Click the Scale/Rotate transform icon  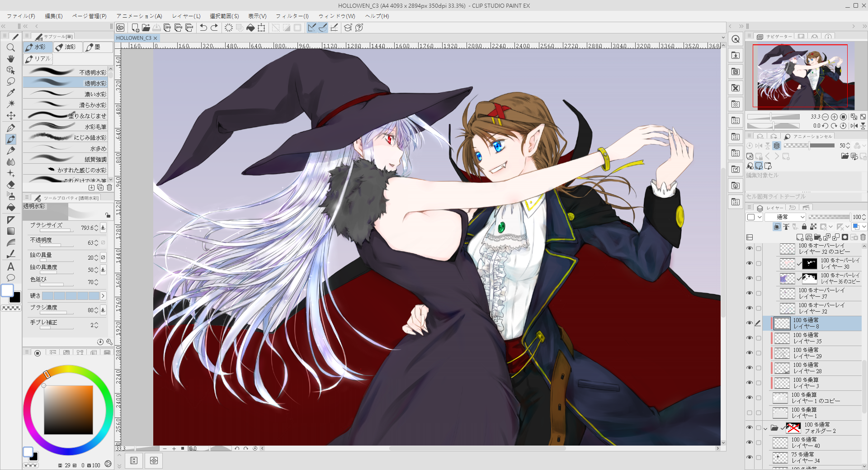261,28
